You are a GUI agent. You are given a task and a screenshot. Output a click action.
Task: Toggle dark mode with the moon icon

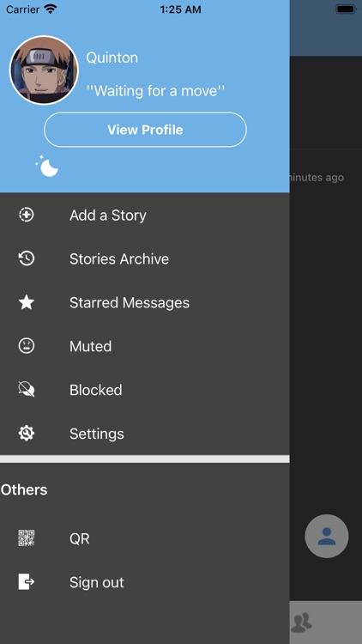tap(47, 167)
